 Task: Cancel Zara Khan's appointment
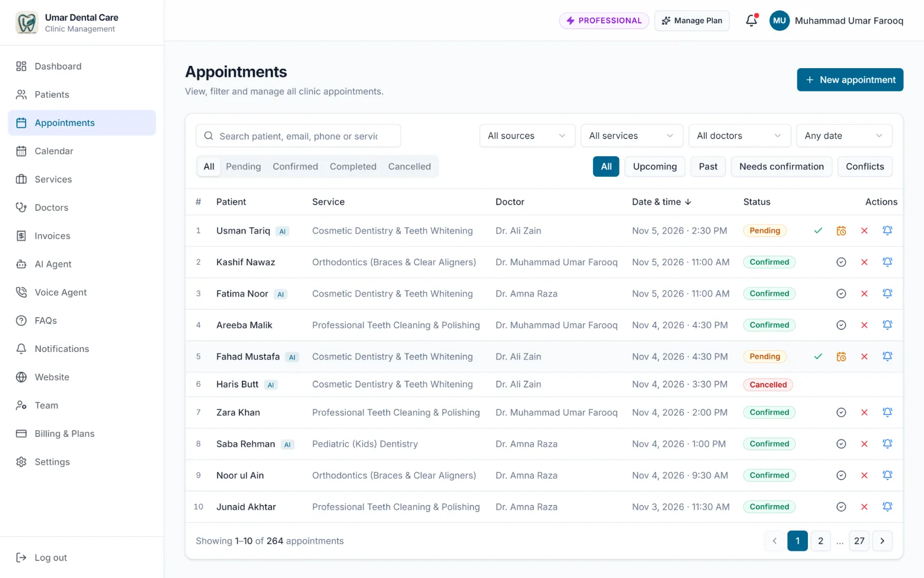[865, 413]
